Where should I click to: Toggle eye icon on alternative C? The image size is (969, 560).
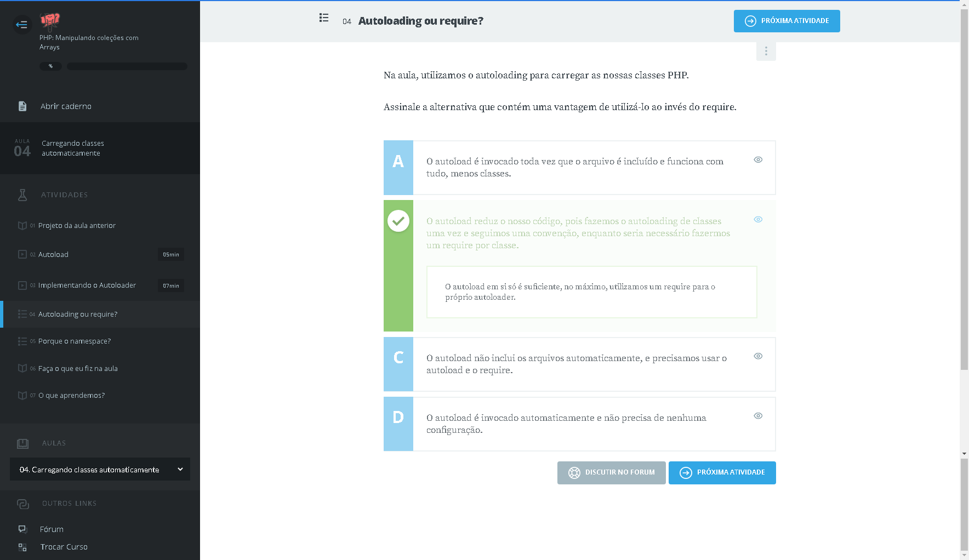point(758,356)
